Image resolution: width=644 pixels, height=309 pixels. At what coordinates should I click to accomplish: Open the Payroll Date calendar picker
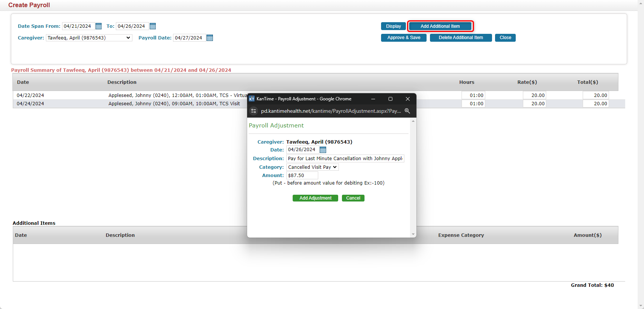point(210,38)
